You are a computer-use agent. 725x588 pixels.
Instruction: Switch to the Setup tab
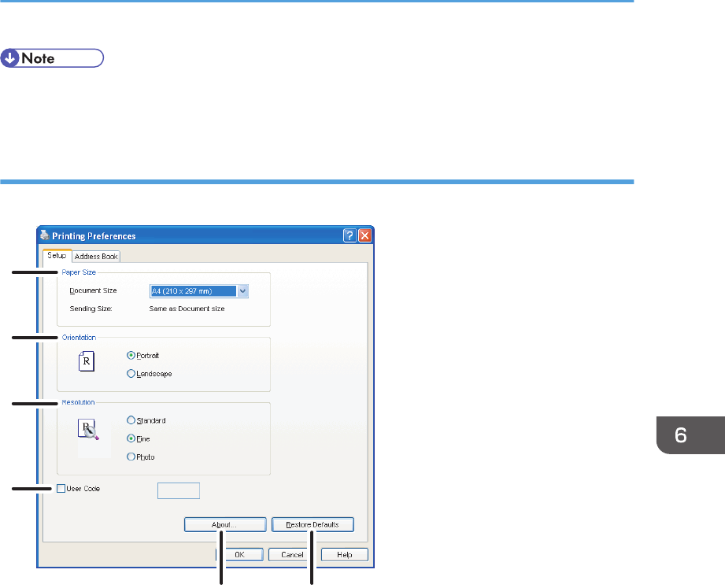[x=57, y=256]
